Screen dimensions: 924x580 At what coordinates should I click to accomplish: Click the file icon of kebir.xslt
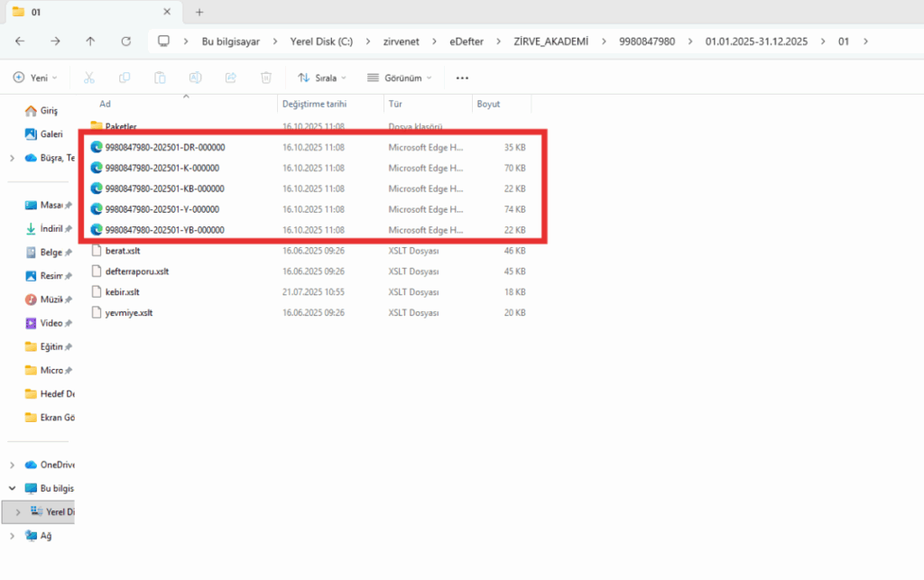(x=96, y=291)
